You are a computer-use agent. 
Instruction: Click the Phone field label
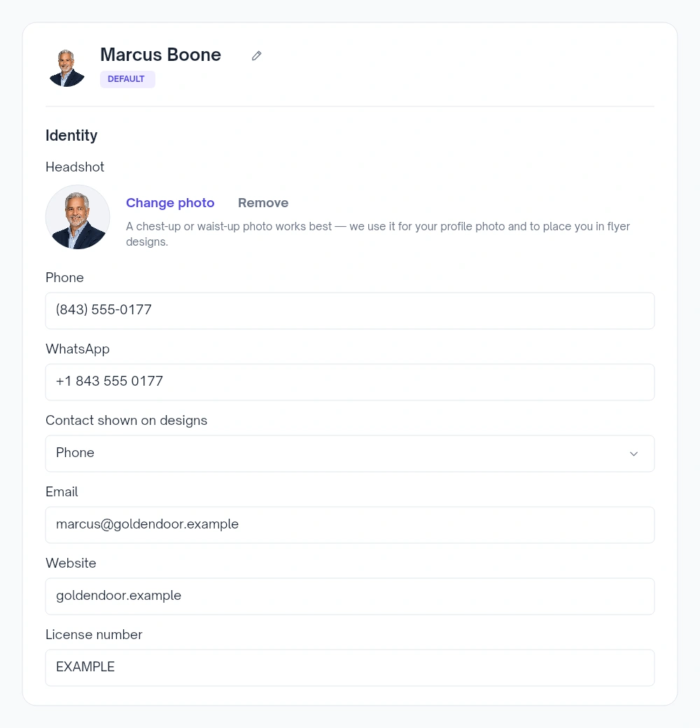tap(64, 278)
